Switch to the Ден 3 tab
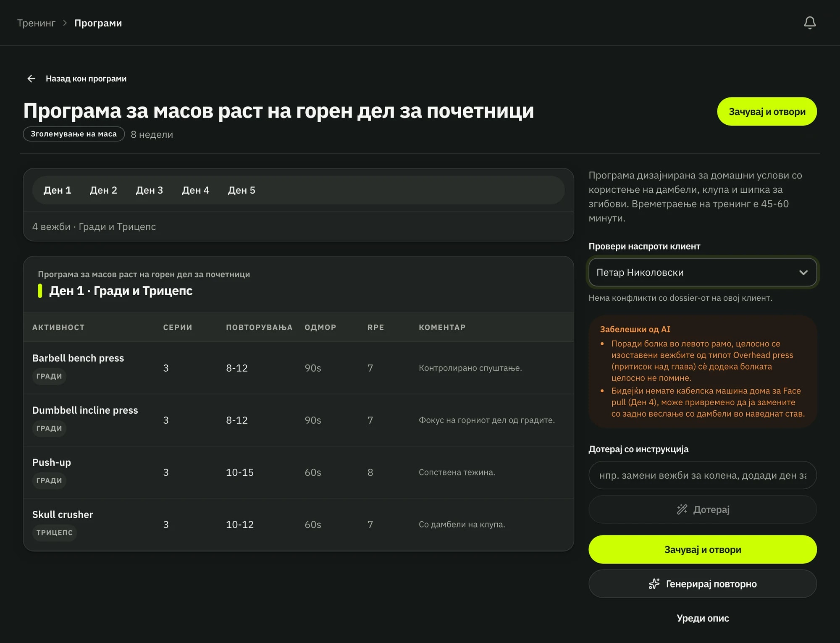This screenshot has height=643, width=840. 150,190
